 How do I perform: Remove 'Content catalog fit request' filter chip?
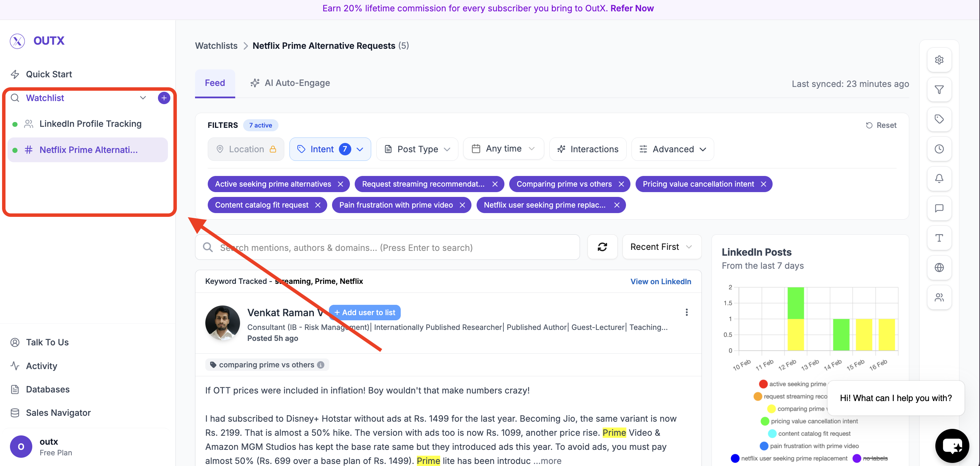(x=318, y=205)
